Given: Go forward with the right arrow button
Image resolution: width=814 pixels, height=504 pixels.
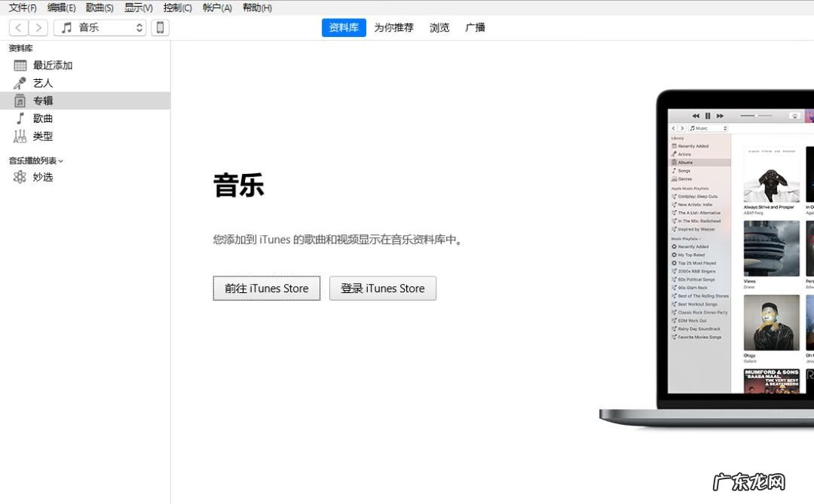Looking at the screenshot, I should tap(38, 28).
